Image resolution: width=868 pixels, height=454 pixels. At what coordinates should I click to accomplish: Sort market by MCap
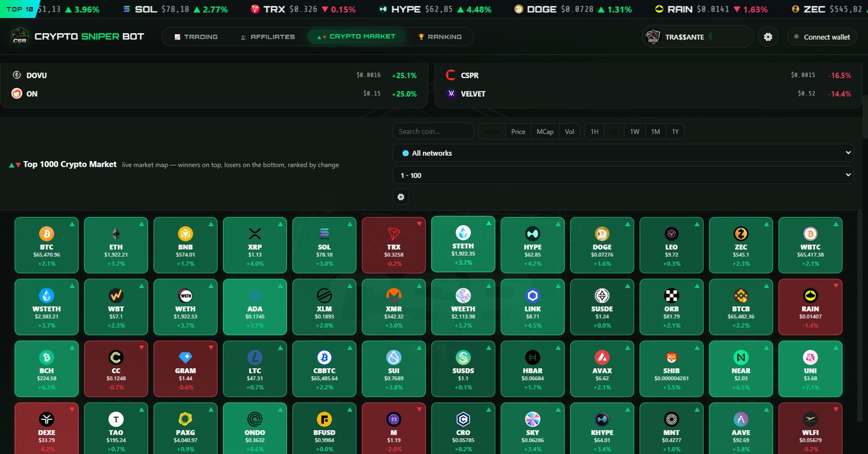point(545,131)
